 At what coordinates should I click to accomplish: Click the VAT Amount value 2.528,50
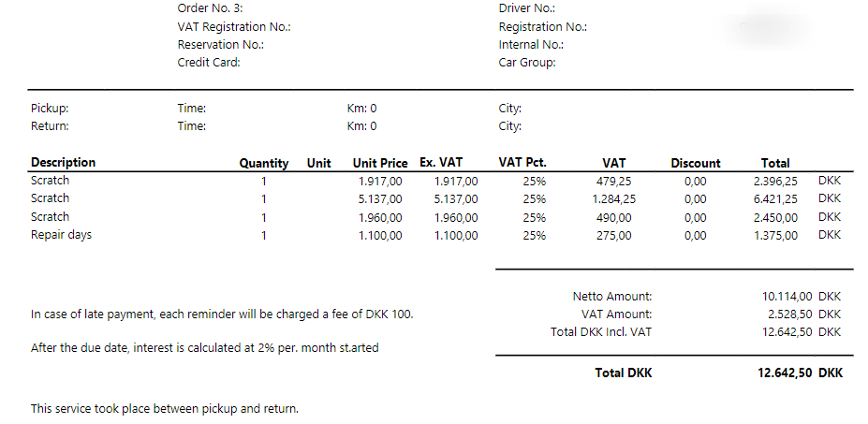pyautogui.click(x=790, y=314)
